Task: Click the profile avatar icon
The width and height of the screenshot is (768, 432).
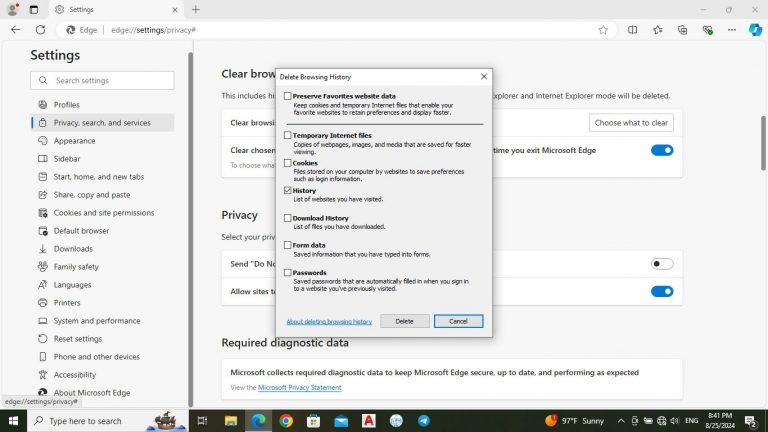Action: pos(13,9)
